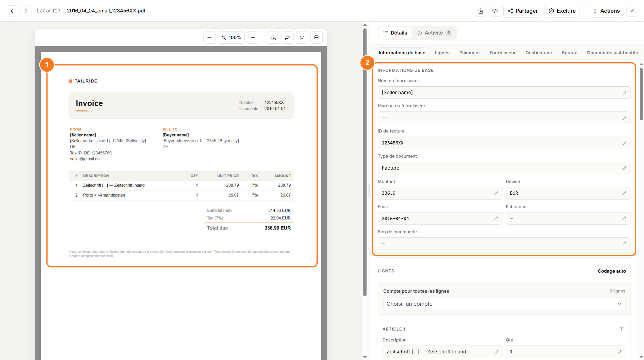
Task: Close the document detail view
Action: click(x=632, y=11)
